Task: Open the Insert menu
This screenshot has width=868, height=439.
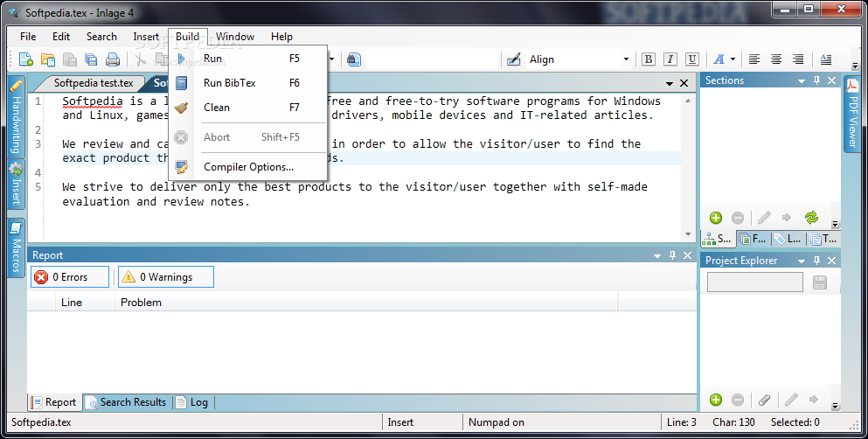Action: pos(146,37)
